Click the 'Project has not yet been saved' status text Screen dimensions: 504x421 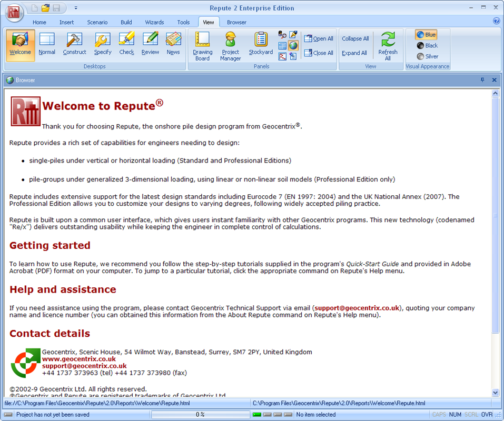click(53, 415)
